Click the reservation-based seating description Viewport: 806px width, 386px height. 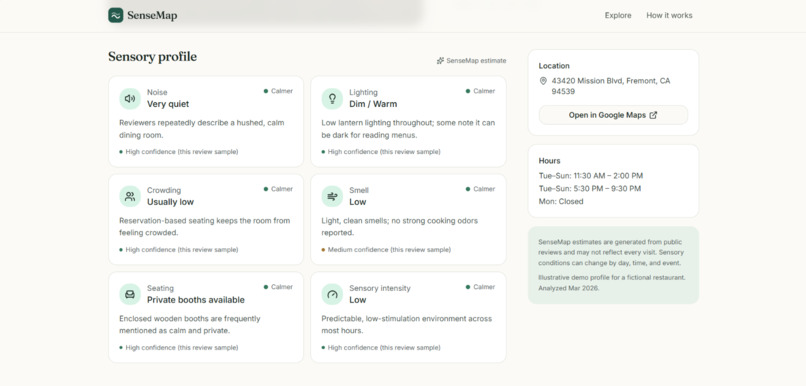click(205, 227)
